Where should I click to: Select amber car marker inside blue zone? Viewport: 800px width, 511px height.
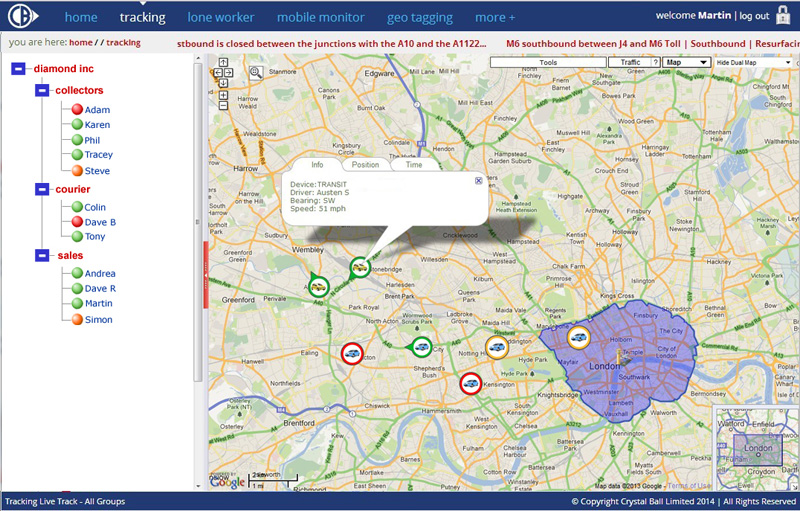pyautogui.click(x=579, y=338)
